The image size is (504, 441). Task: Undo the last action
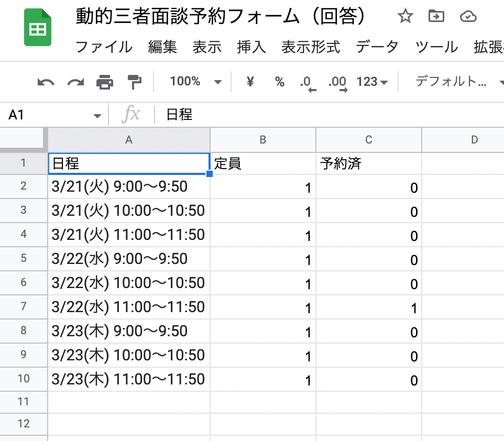tap(46, 82)
